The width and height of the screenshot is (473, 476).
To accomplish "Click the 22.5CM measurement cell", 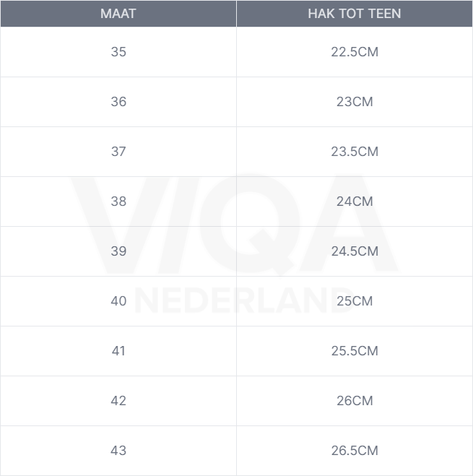I will (x=355, y=52).
